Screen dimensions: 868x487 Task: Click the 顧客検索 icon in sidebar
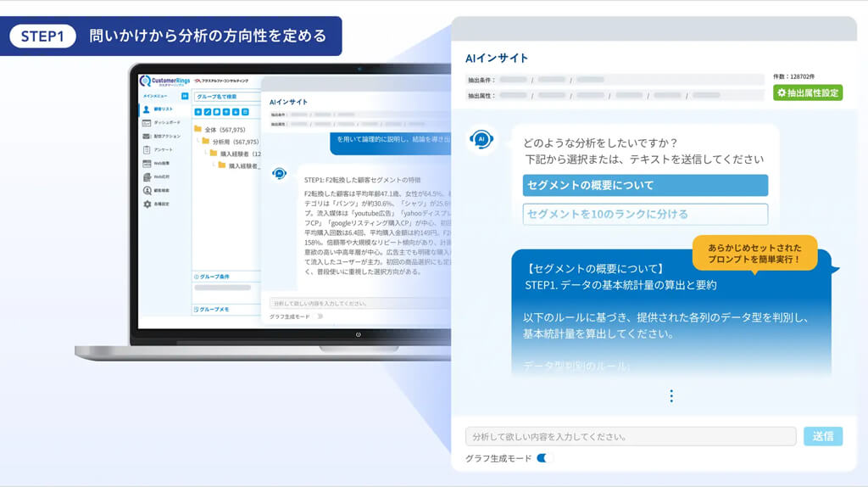147,191
